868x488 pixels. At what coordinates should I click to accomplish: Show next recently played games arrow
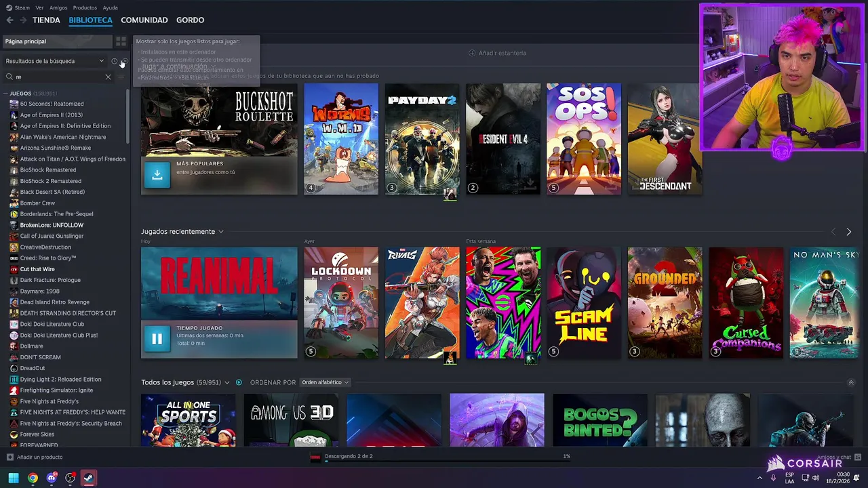click(x=848, y=232)
